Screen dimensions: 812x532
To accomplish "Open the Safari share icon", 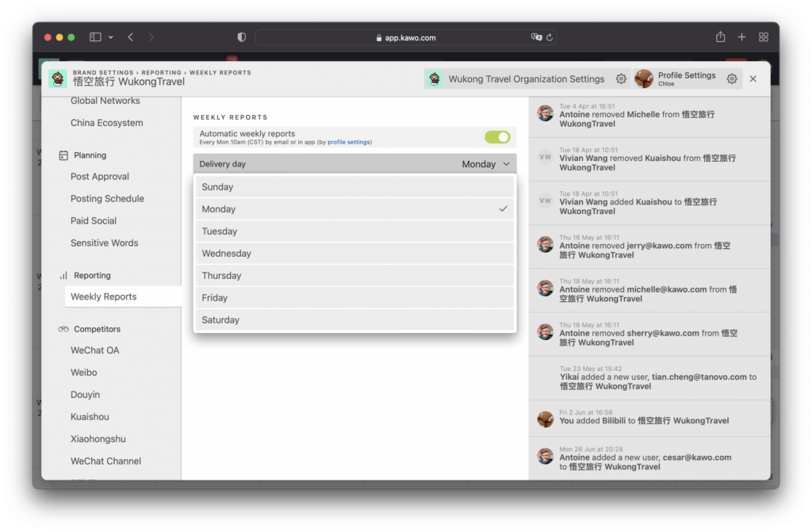I will pyautogui.click(x=720, y=36).
